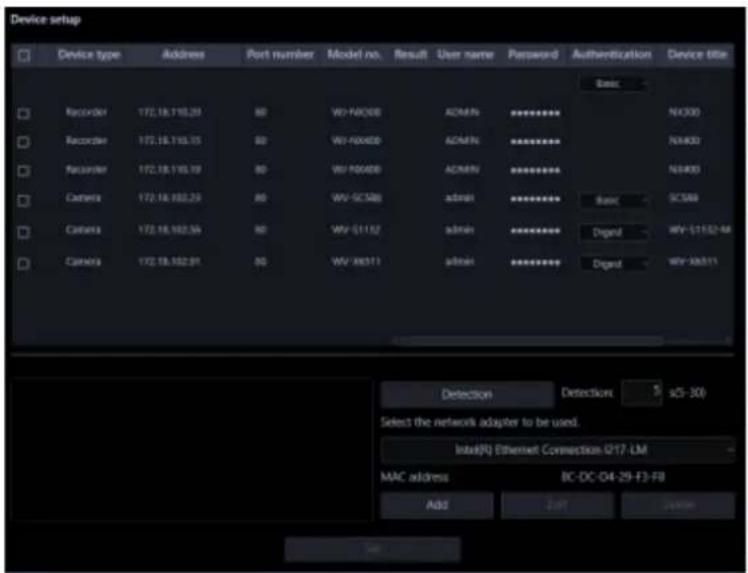Expand the network adapter dropdown showing Intel Ethernet Connection
This screenshot has height=573, width=748.
click(557, 450)
